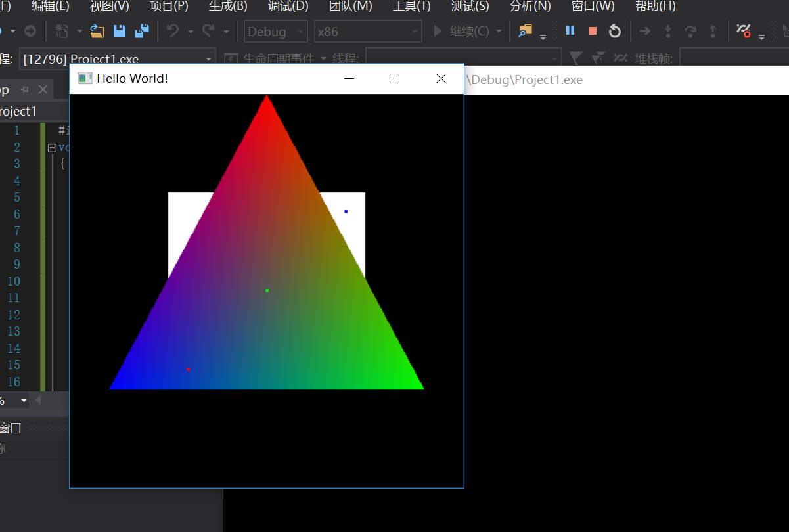
Task: Open the x86 platform dropdown
Action: (367, 32)
